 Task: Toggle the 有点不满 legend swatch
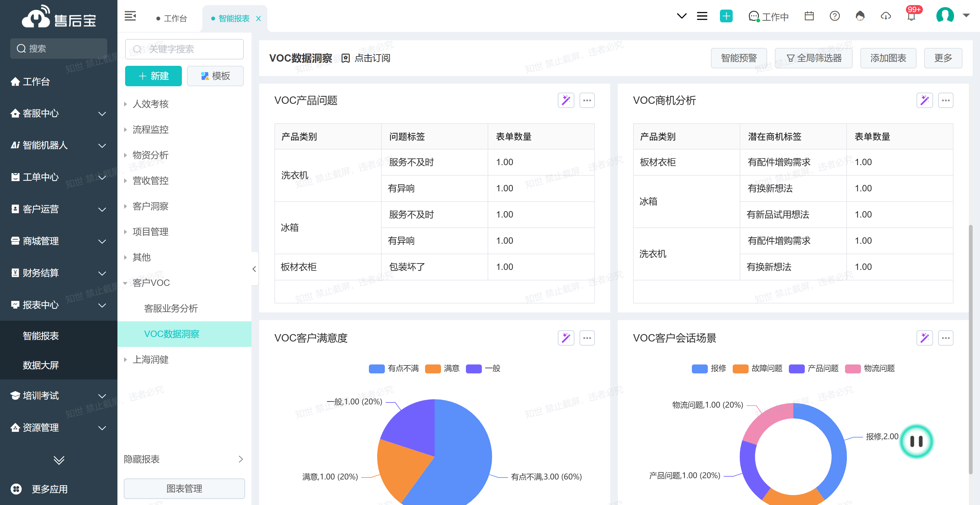point(377,368)
